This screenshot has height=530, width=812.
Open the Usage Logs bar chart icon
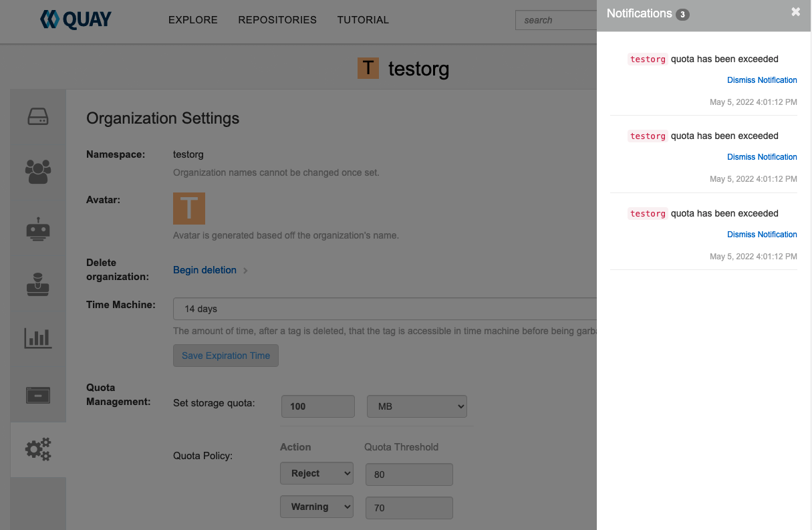point(38,338)
